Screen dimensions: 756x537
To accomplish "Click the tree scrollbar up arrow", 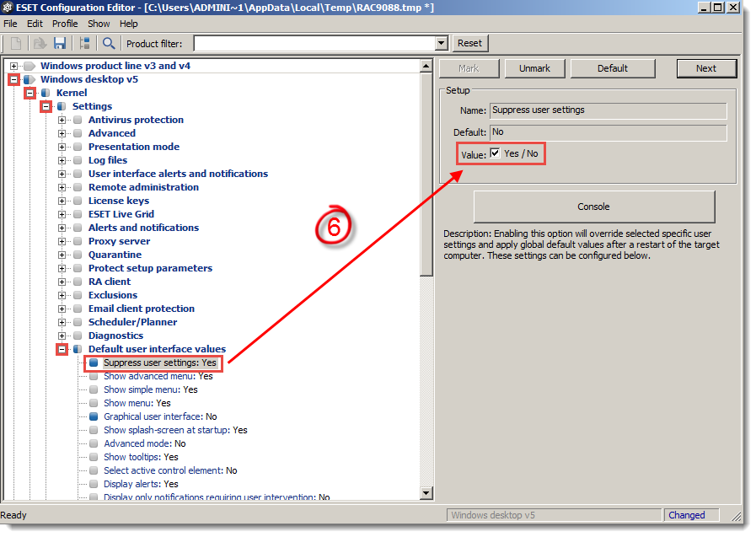I will click(426, 66).
